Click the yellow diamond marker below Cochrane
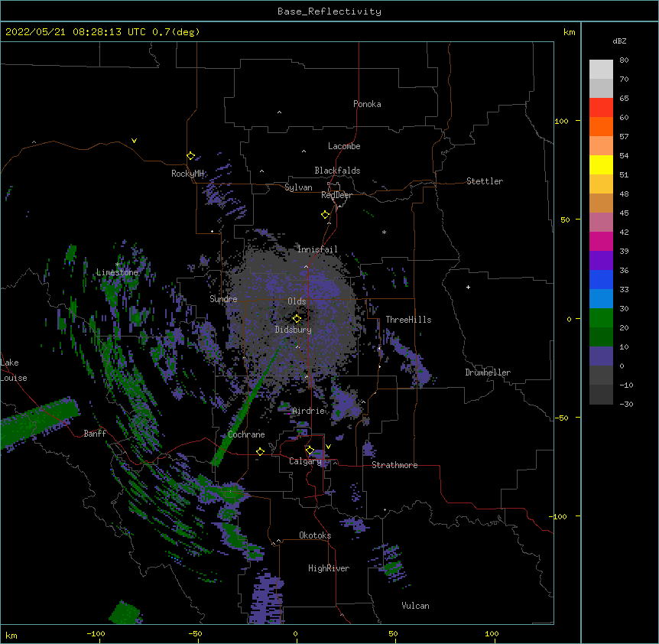 [260, 451]
